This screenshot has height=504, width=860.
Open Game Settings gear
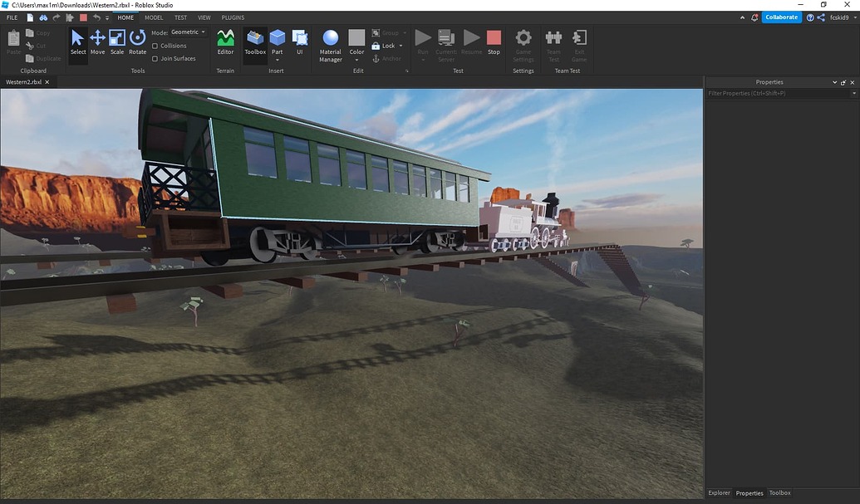523,38
